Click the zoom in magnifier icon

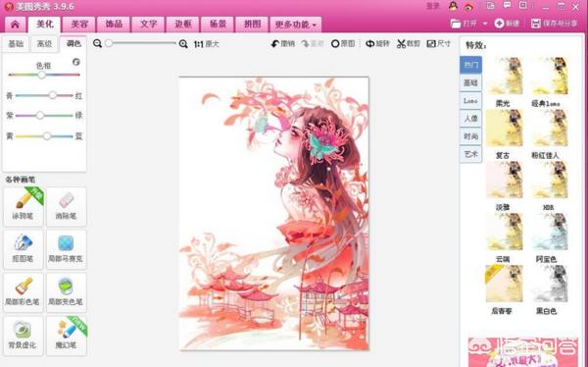pos(183,44)
